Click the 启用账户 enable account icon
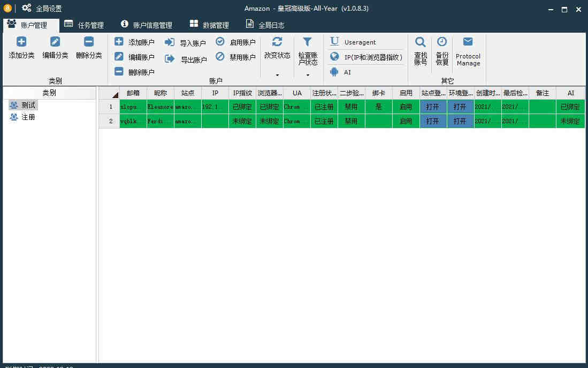 click(x=220, y=42)
